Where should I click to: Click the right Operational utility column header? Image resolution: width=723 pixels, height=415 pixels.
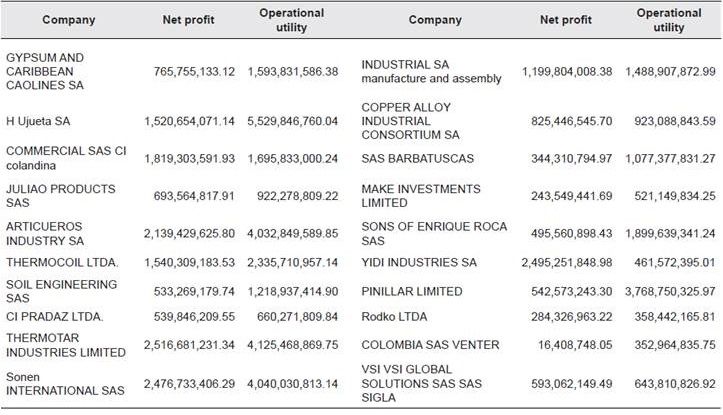(x=668, y=20)
